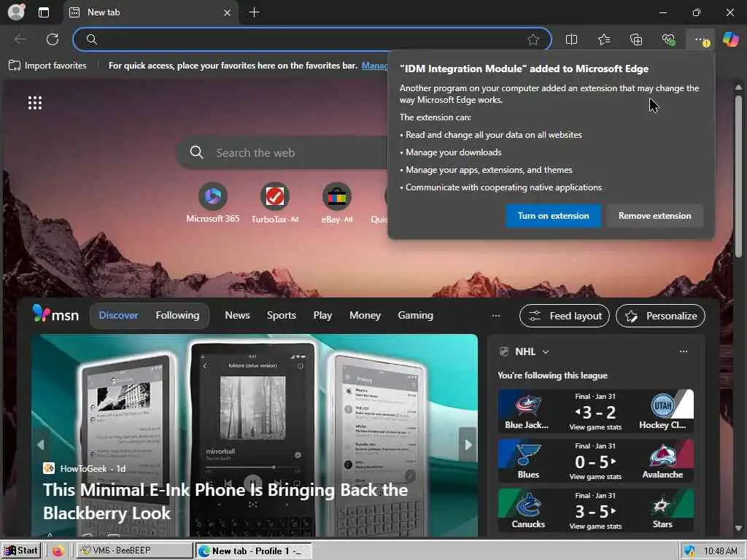Open the E-Ink Phone article headline

point(226,502)
